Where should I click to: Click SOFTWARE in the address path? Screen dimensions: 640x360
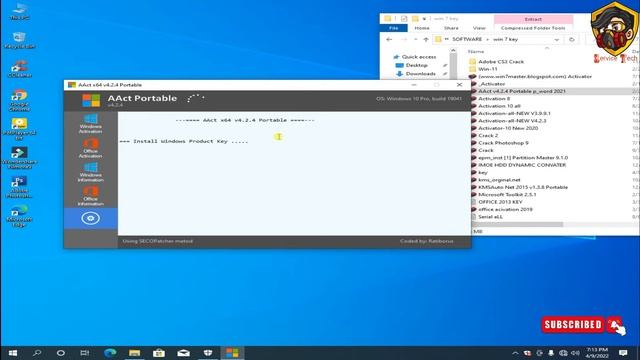[x=467, y=39]
